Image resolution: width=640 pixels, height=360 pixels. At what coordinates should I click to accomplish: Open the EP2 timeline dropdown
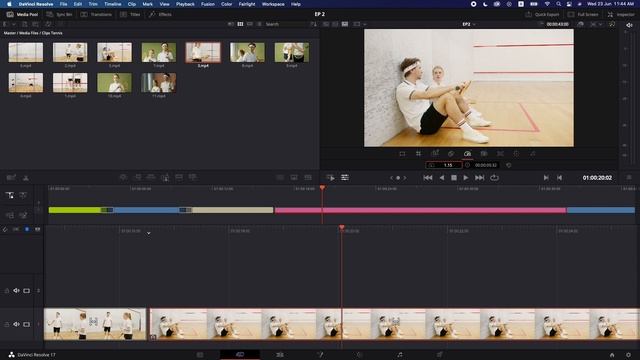point(469,24)
